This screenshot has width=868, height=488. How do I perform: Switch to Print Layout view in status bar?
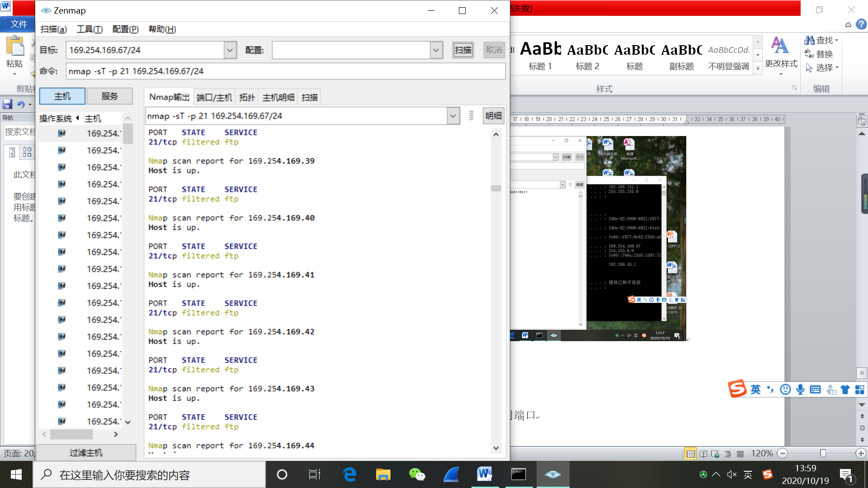pos(690,454)
